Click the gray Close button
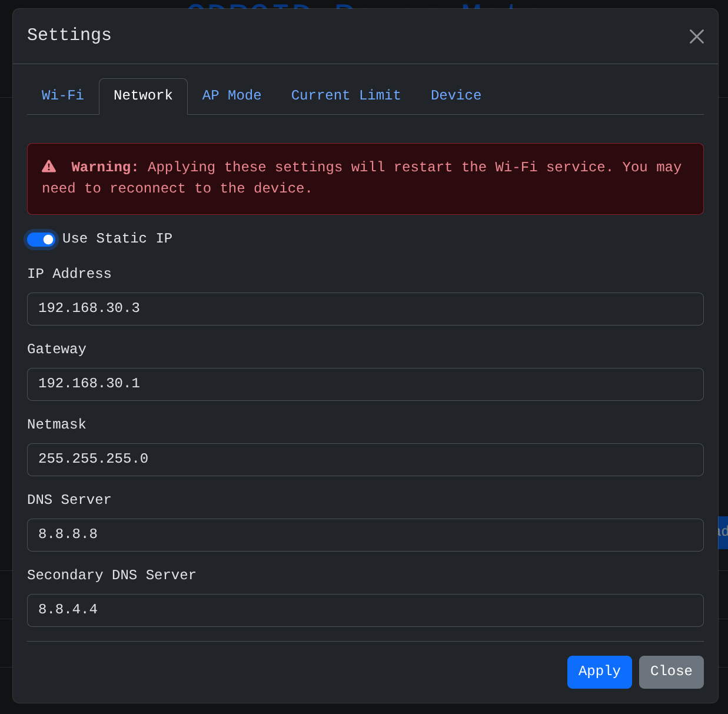 pos(671,672)
